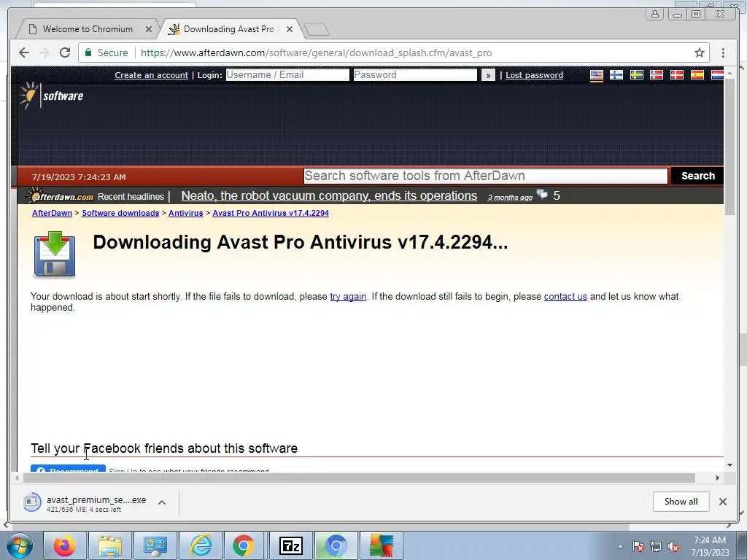Open the Lost password link
Image resolution: width=747 pixels, height=560 pixels.
click(x=534, y=75)
